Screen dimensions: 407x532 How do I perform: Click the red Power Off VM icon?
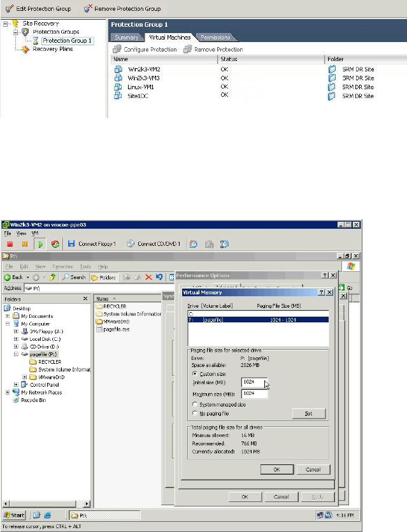pyautogui.click(x=10, y=244)
